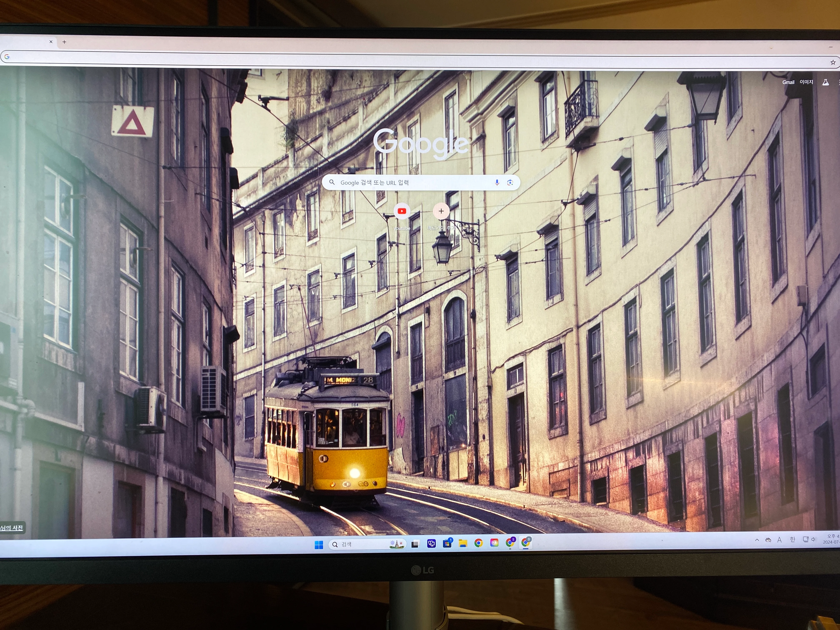
Task: Open the Windows Start menu
Action: pos(319,545)
